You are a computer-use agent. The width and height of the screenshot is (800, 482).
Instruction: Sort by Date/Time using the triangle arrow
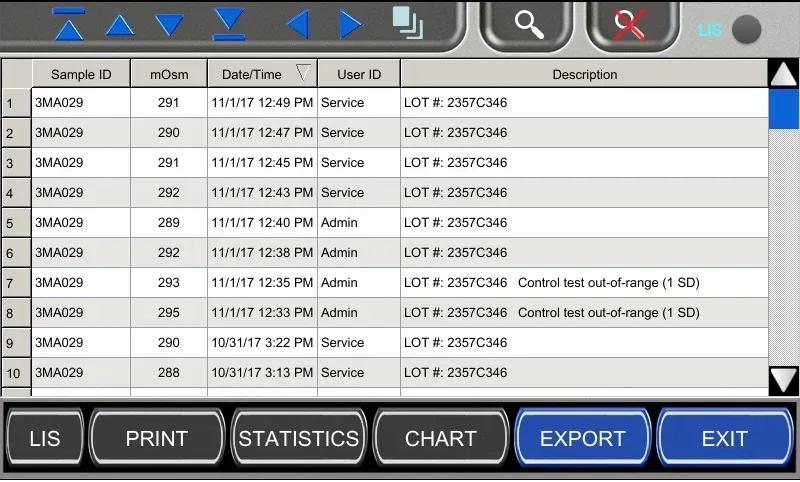[x=303, y=73]
